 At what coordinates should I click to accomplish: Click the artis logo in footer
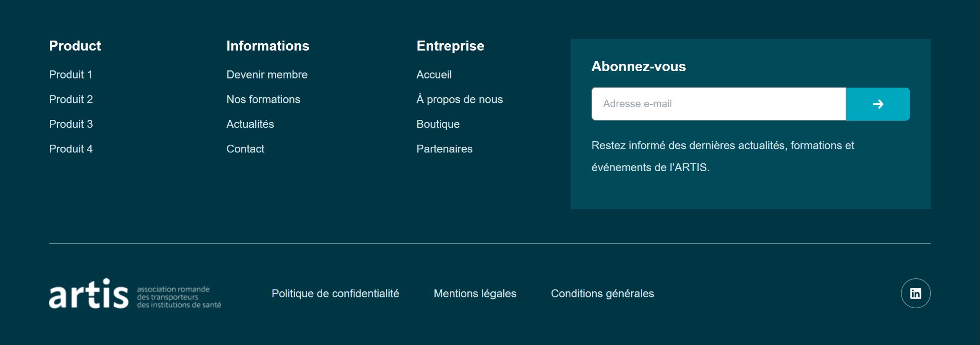135,294
